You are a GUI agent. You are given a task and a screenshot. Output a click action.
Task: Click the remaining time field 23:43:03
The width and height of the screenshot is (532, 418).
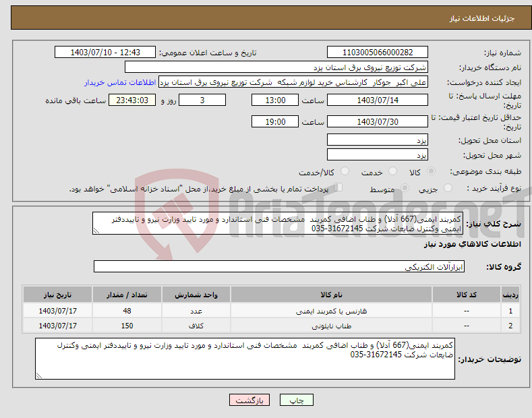(132, 100)
